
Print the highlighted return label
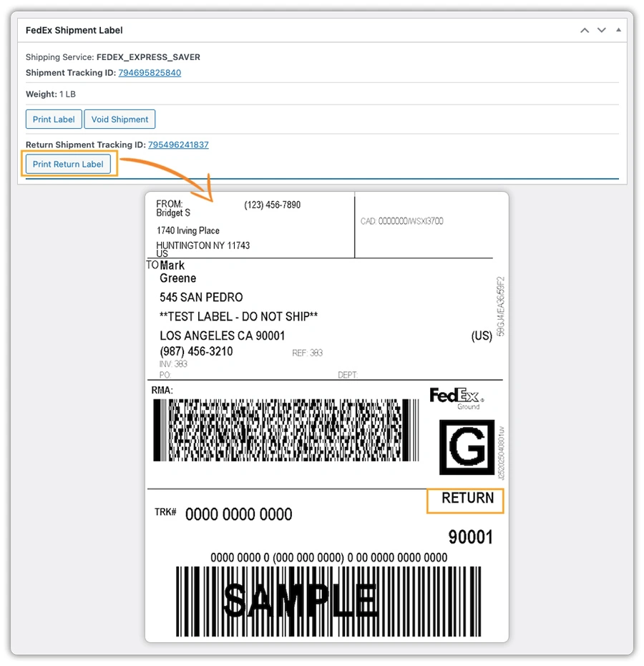[69, 164]
